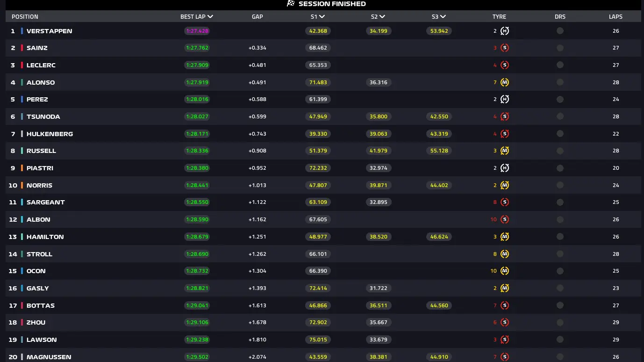Screen dimensions: 644x362
Task: Click Stroll's S1 time 66.101
Action: [x=318, y=254]
